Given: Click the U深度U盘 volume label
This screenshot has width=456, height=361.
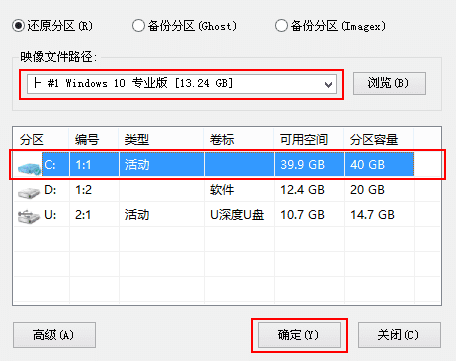Looking at the screenshot, I should [x=237, y=215].
